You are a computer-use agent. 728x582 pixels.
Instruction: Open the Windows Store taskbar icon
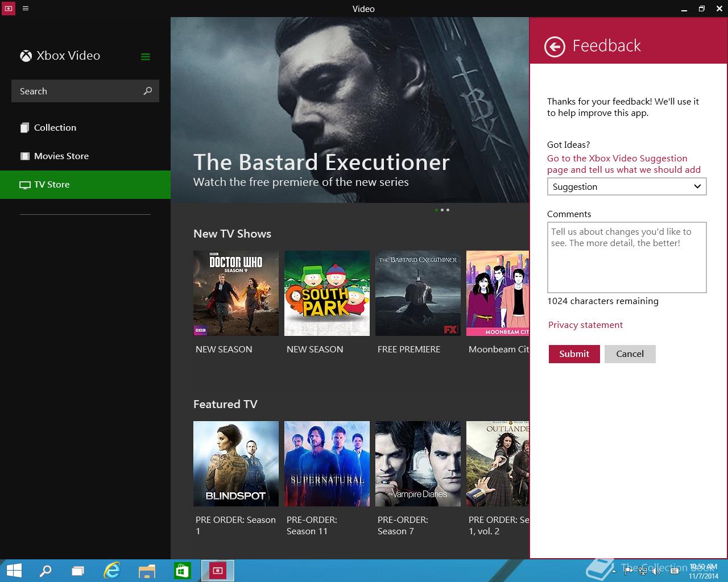point(182,571)
